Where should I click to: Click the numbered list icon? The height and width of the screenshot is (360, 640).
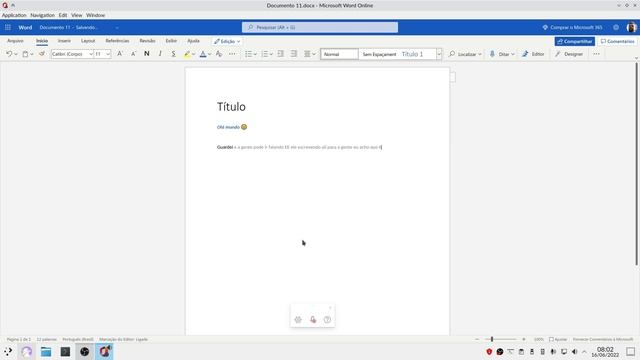tap(264, 54)
